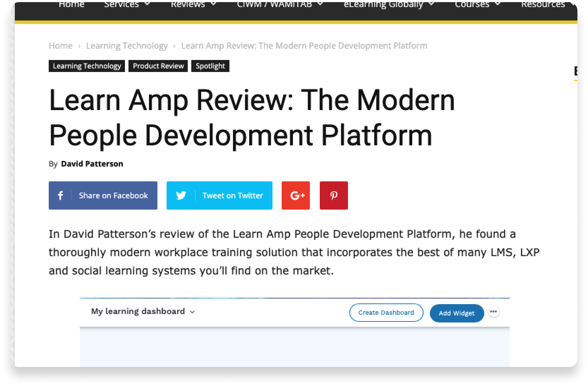This screenshot has width=588, height=386.
Task: Open author David Patterson's profile link
Action: click(92, 164)
